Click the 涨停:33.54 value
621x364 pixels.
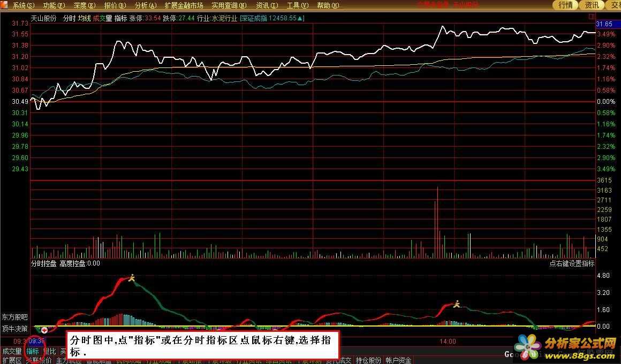point(145,18)
